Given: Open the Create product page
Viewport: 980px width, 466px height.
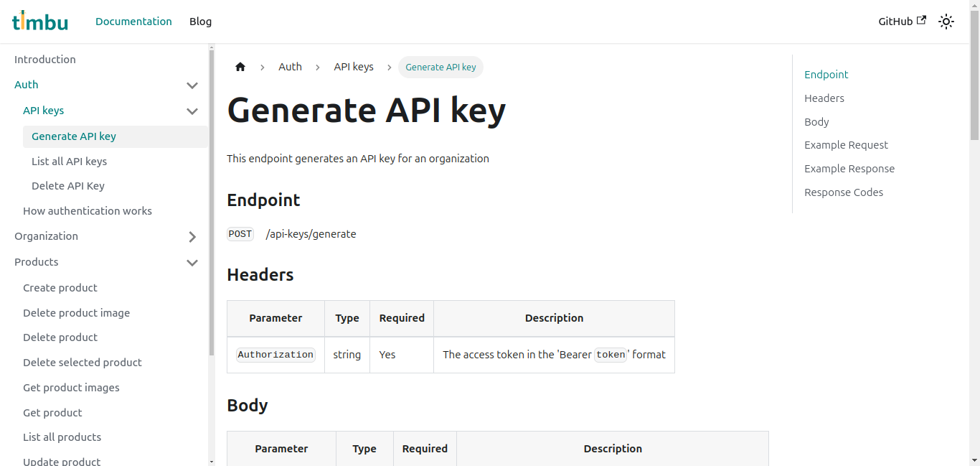Looking at the screenshot, I should point(60,288).
